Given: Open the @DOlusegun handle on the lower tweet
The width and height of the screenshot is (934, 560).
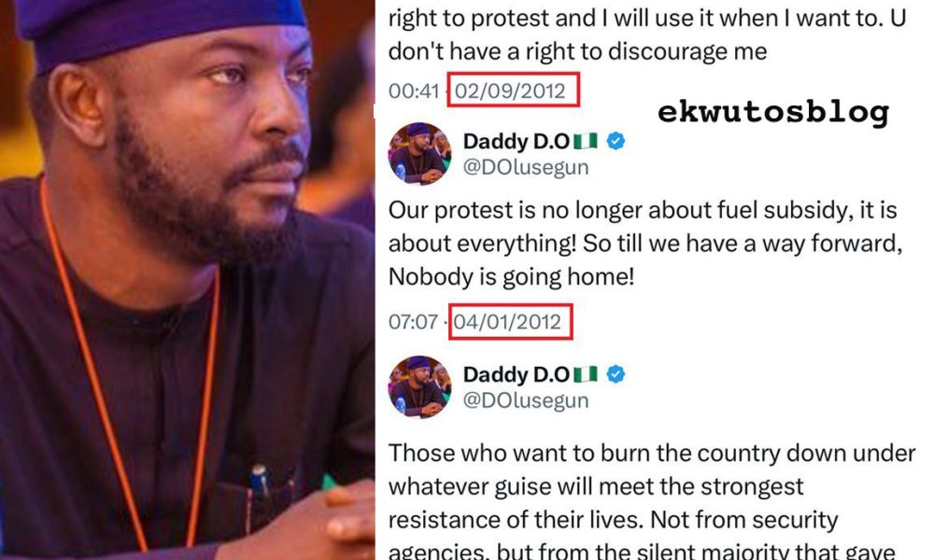Looking at the screenshot, I should (526, 400).
